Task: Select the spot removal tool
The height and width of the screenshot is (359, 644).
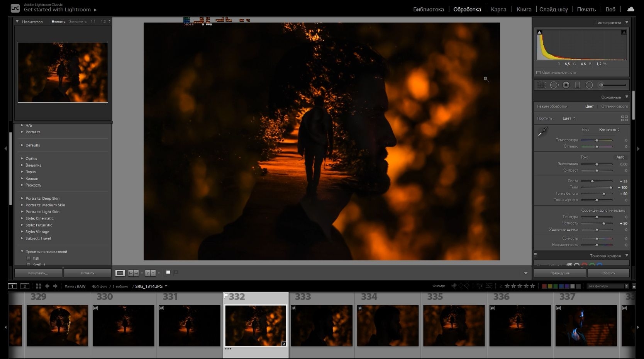Action: coord(554,85)
